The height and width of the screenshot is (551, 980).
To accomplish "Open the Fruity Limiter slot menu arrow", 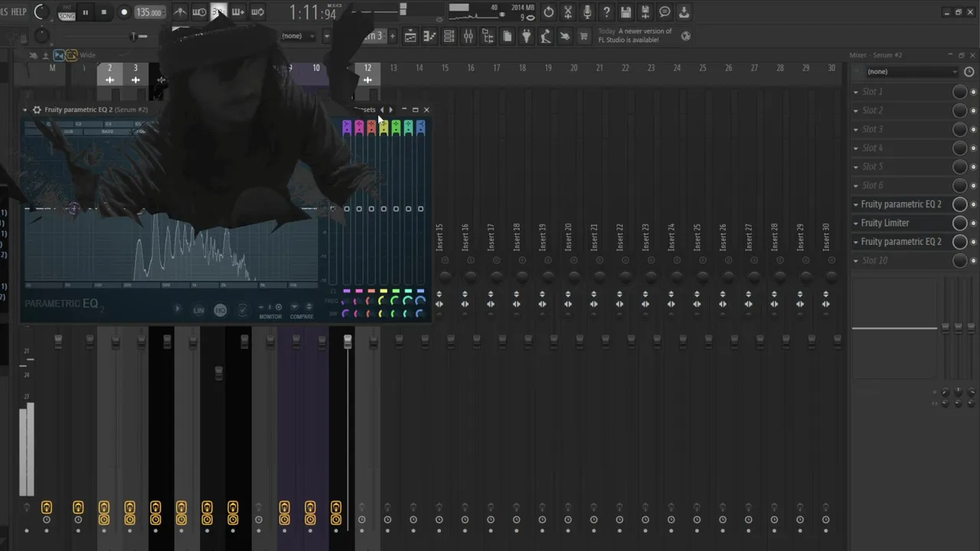I will pyautogui.click(x=856, y=223).
